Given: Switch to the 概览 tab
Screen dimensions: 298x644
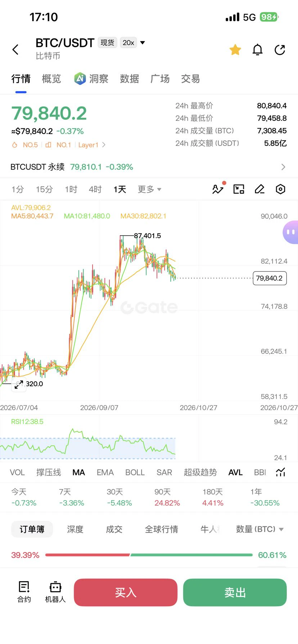Looking at the screenshot, I should tap(51, 79).
